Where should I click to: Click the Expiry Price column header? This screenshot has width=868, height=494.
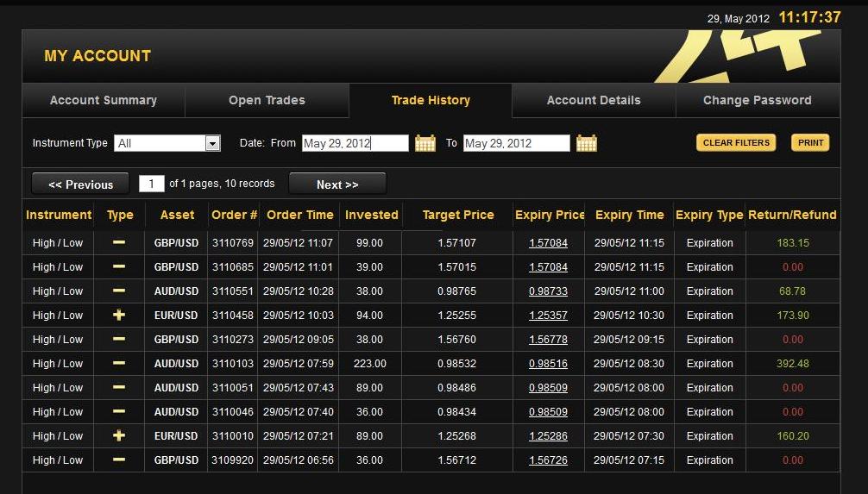pyautogui.click(x=550, y=216)
